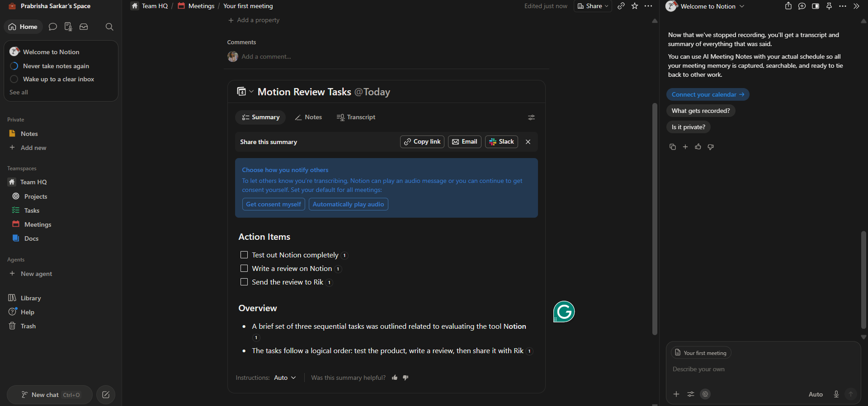868x406 pixels.
Task: Open the search icon in sidebar
Action: click(x=109, y=27)
